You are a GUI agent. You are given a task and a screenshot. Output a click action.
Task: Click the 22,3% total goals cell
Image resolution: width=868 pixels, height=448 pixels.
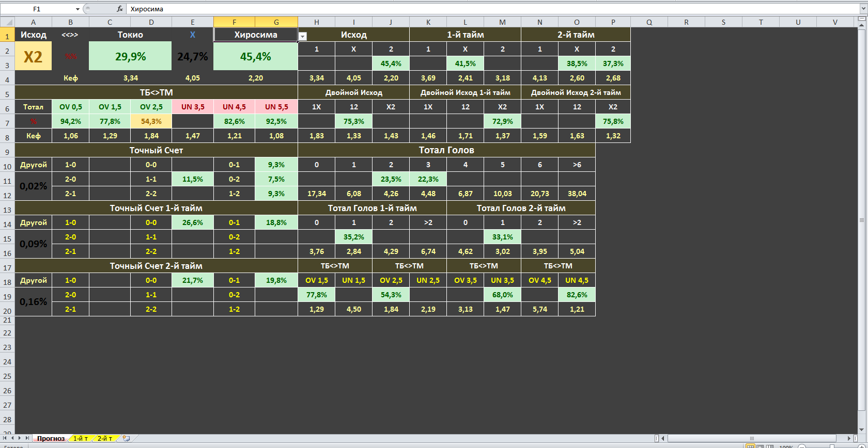coord(428,179)
